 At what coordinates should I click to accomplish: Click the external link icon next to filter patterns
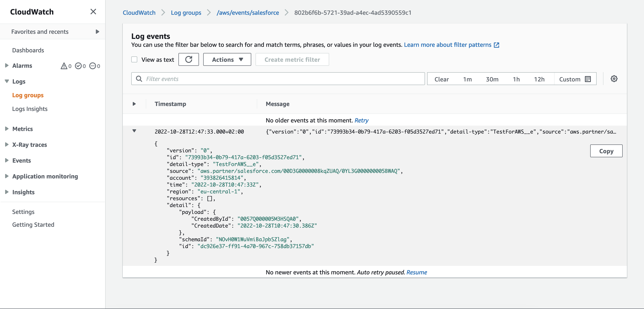(x=497, y=45)
